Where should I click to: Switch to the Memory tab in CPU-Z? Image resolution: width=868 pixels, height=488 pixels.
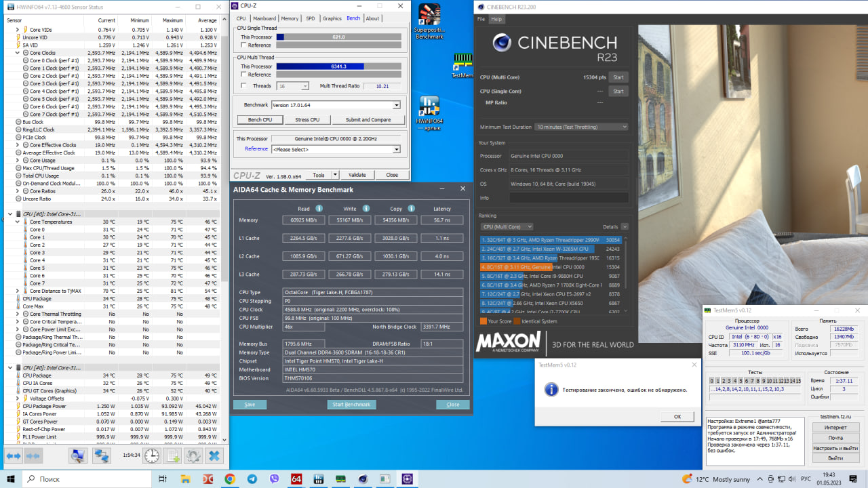pos(290,18)
